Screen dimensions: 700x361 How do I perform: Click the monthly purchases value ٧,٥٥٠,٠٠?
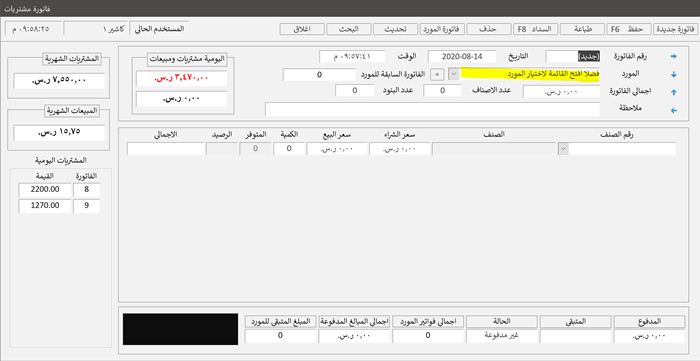click(x=59, y=81)
